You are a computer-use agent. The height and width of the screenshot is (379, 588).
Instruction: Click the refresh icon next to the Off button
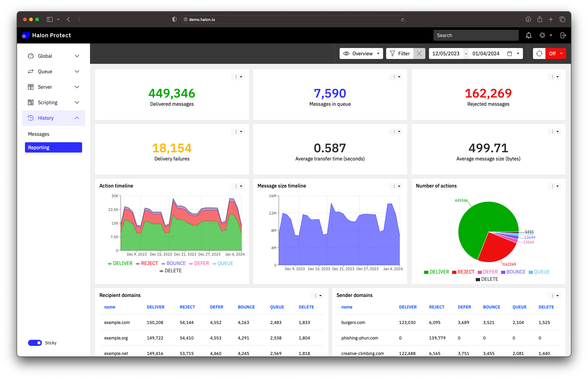[x=539, y=53]
